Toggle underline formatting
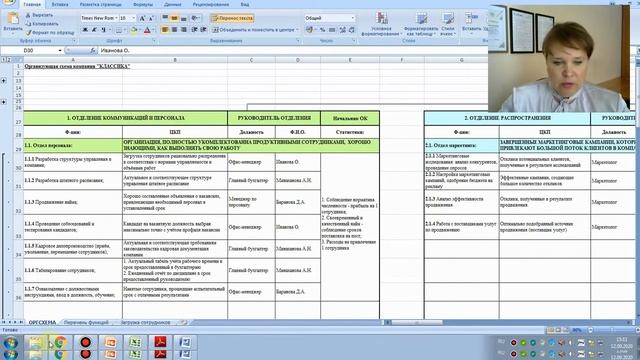This screenshot has height=360, width=640. pyautogui.click(x=104, y=30)
